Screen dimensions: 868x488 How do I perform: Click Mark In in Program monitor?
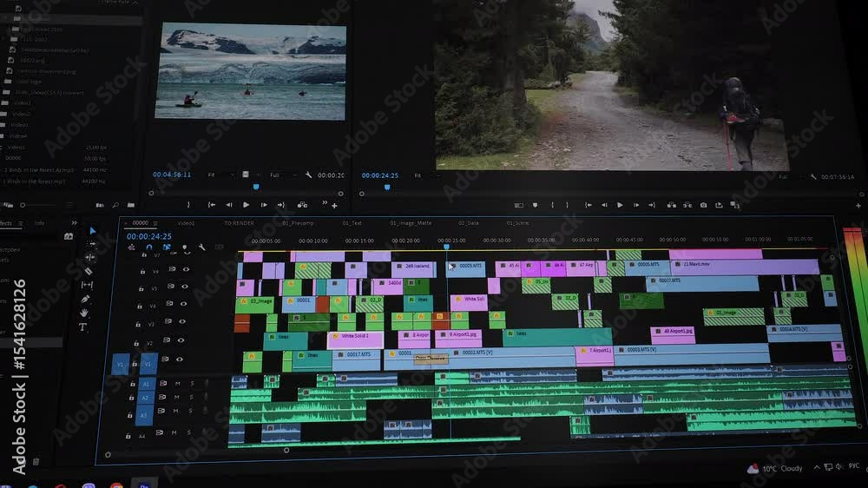(x=552, y=205)
